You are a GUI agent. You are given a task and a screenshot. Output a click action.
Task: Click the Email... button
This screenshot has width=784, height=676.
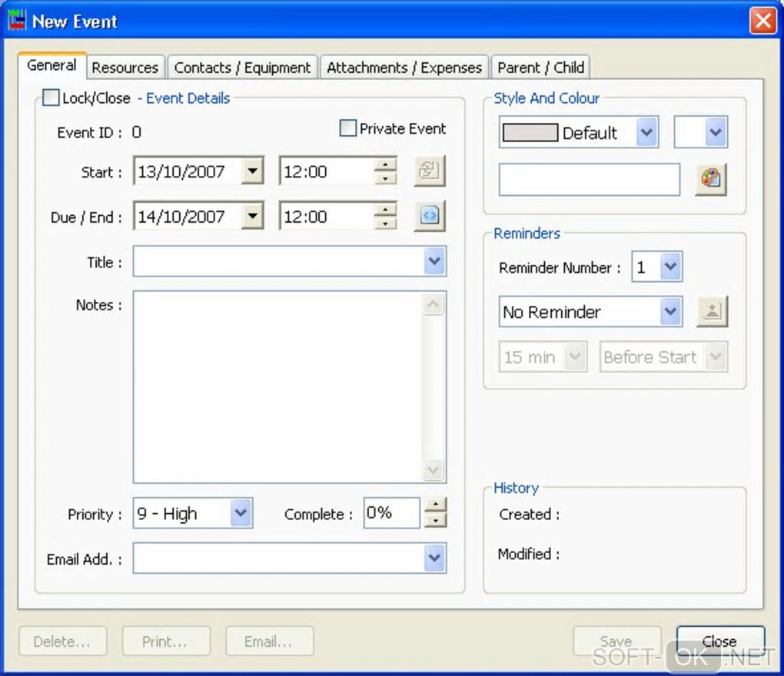270,641
